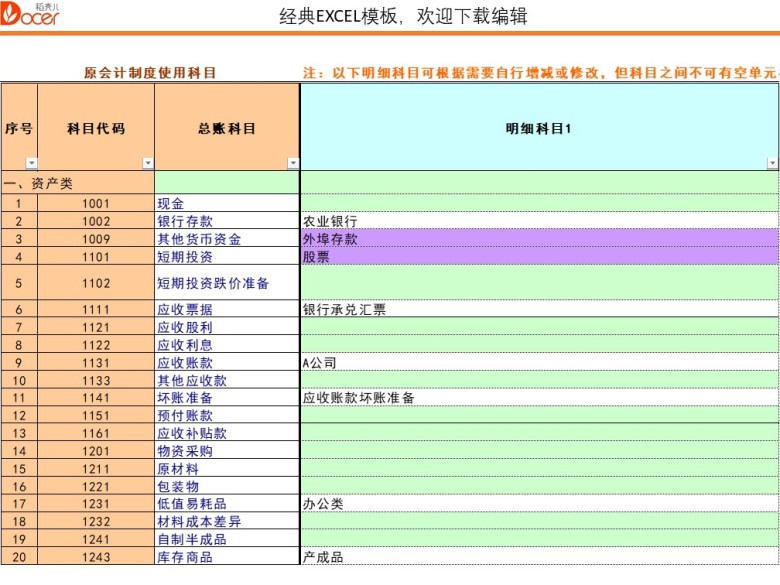780x585 pixels.
Task: Click the cell 产成品
Action: click(540, 557)
